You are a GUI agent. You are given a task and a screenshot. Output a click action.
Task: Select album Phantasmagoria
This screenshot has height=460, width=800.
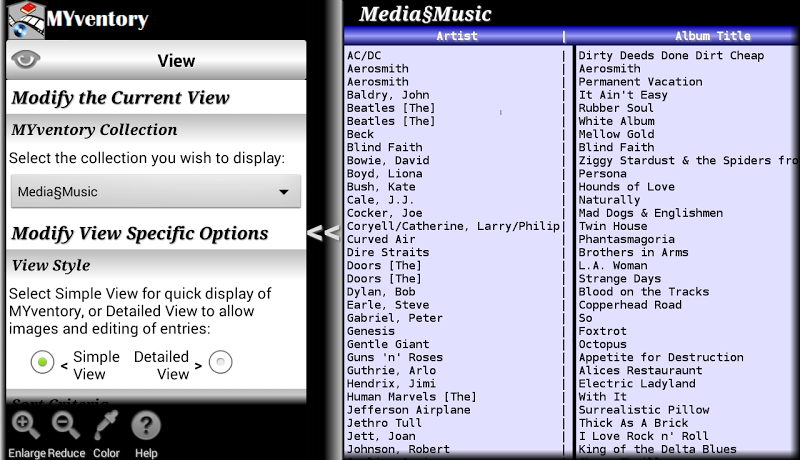(627, 239)
